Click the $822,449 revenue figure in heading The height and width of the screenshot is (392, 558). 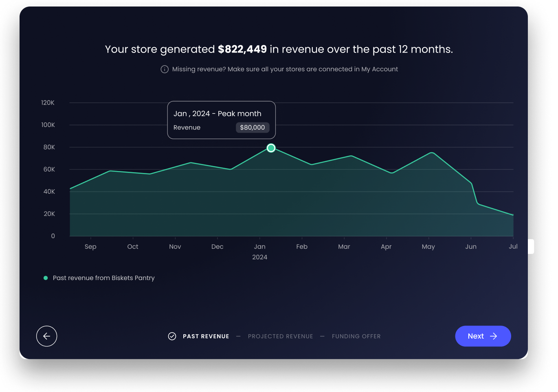click(x=242, y=49)
